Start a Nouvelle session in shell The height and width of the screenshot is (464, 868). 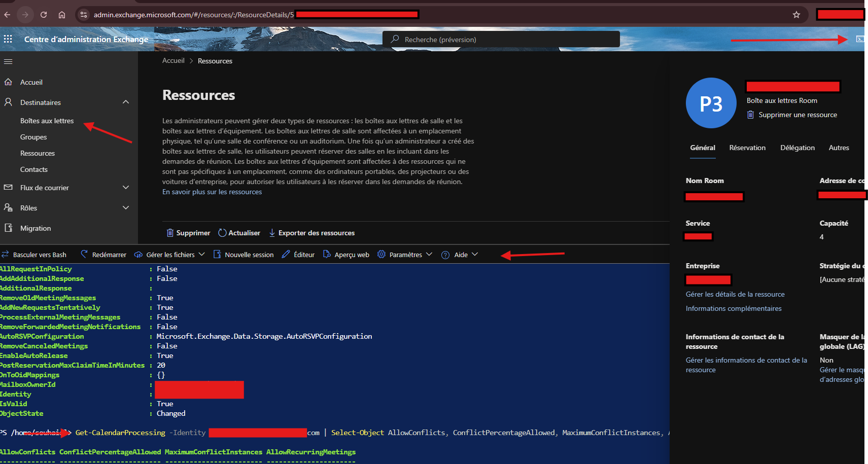click(244, 255)
